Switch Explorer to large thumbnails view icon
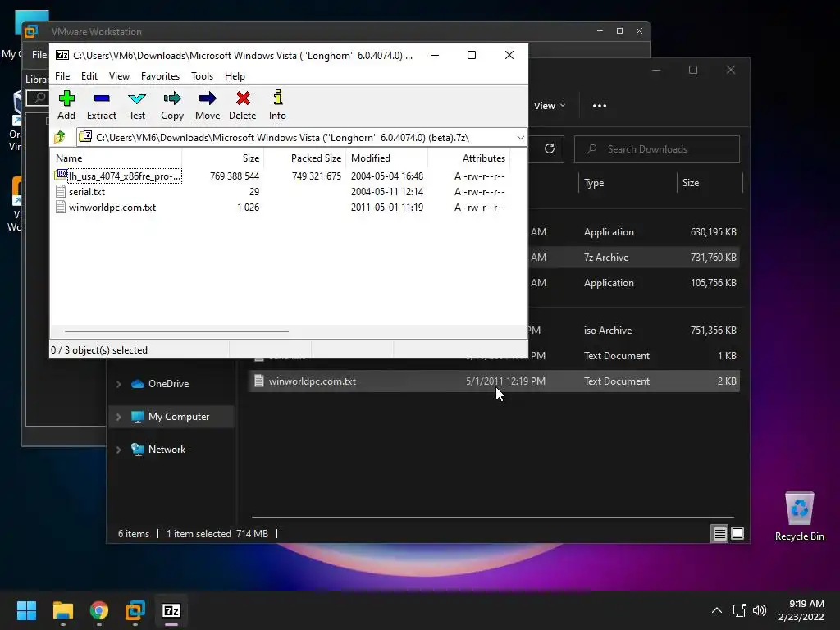This screenshot has width=840, height=630. (737, 533)
